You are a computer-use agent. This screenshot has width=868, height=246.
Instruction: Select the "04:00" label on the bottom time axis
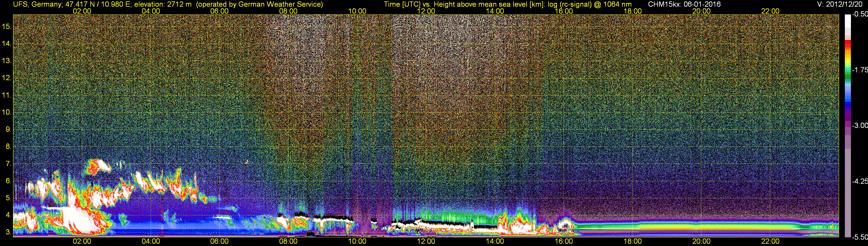(151, 241)
